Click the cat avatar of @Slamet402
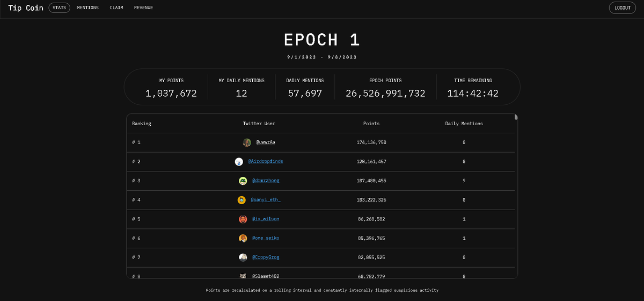 (243, 276)
